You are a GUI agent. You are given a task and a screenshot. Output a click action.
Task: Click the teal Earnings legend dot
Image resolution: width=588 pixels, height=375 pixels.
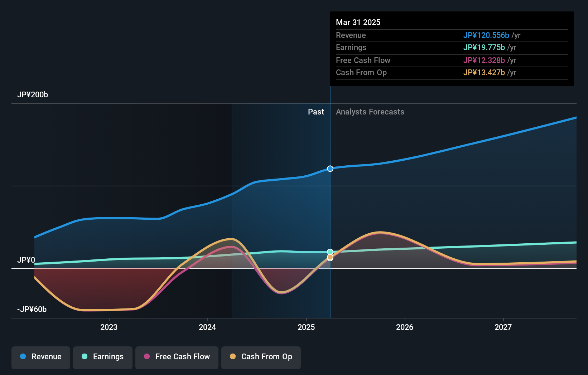pyautogui.click(x=85, y=356)
